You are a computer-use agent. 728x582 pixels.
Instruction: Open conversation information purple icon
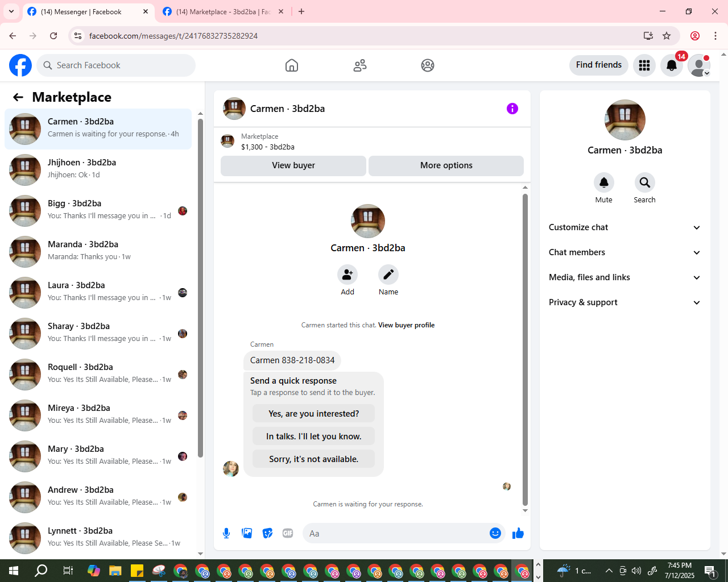pyautogui.click(x=512, y=109)
